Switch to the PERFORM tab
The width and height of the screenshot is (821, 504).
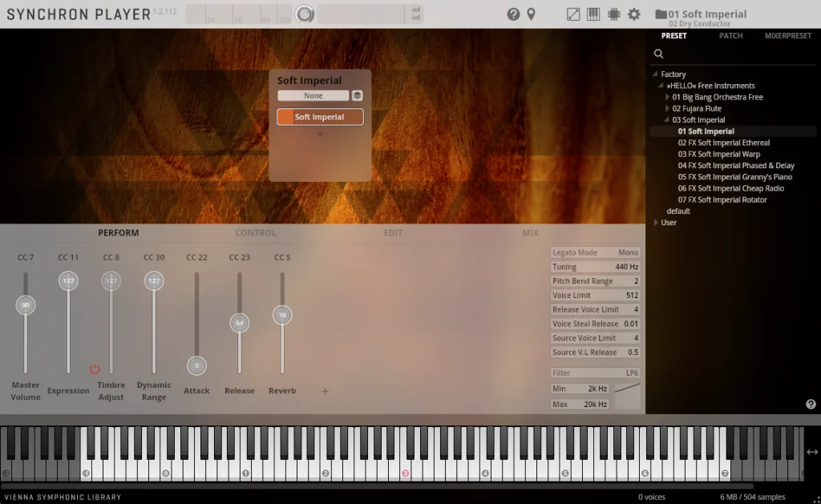119,233
